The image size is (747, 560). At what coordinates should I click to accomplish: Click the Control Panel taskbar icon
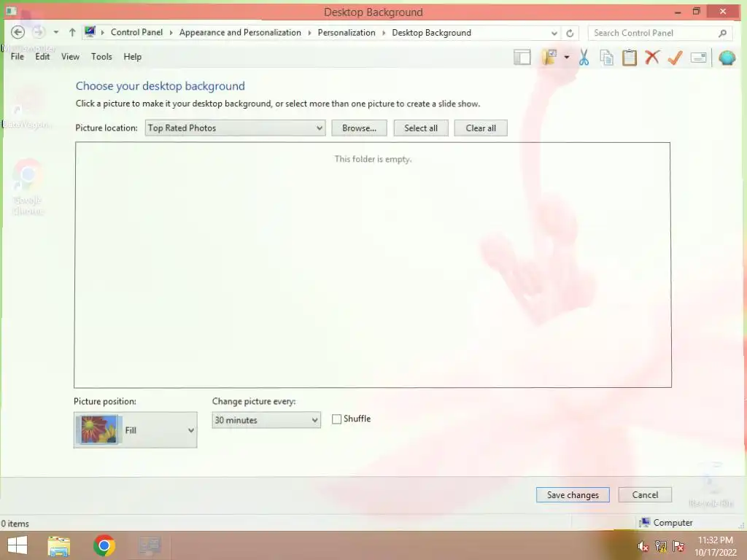point(150,545)
